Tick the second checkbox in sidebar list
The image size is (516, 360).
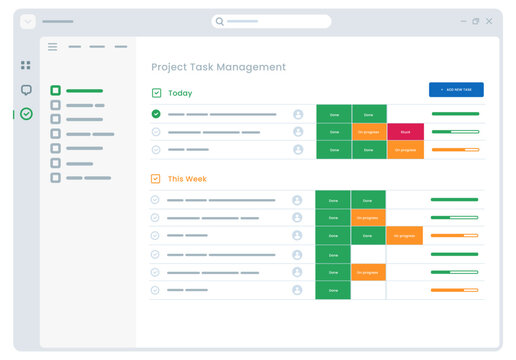56,105
